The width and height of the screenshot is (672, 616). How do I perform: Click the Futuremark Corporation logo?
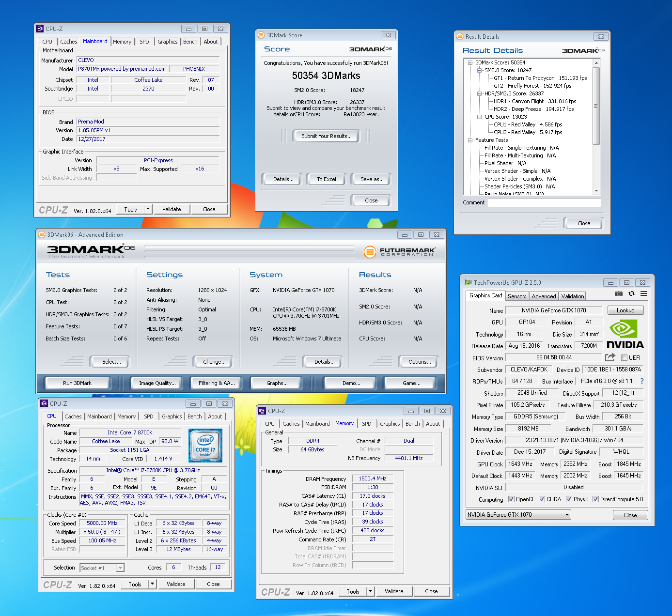pos(400,251)
